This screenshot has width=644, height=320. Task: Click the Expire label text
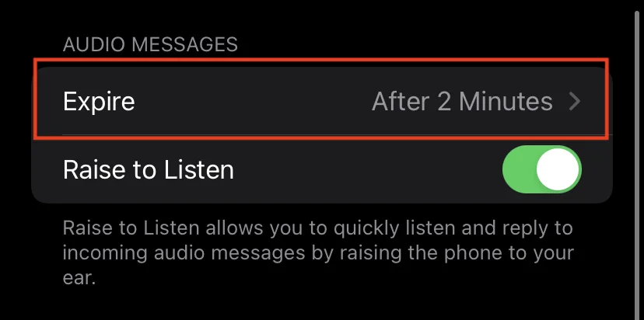click(99, 102)
